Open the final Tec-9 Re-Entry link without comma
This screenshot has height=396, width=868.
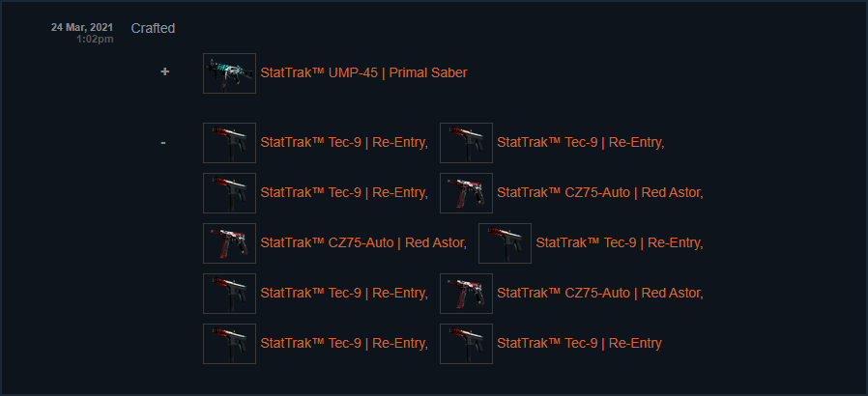(579, 344)
